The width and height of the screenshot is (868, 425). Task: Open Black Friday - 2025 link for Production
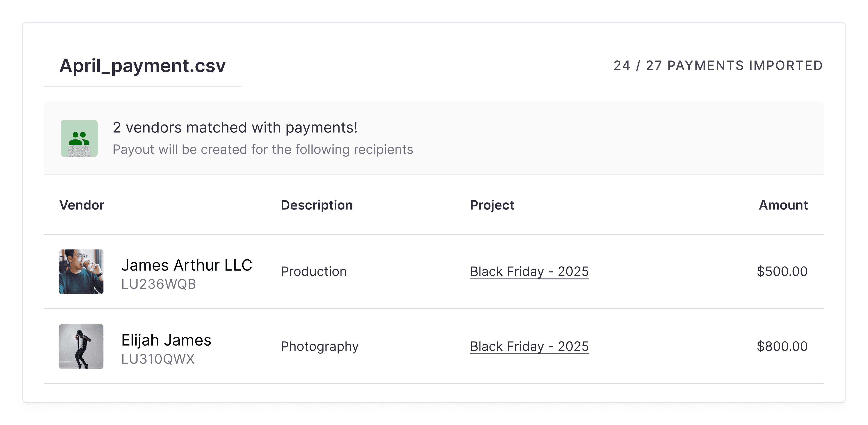click(x=529, y=271)
